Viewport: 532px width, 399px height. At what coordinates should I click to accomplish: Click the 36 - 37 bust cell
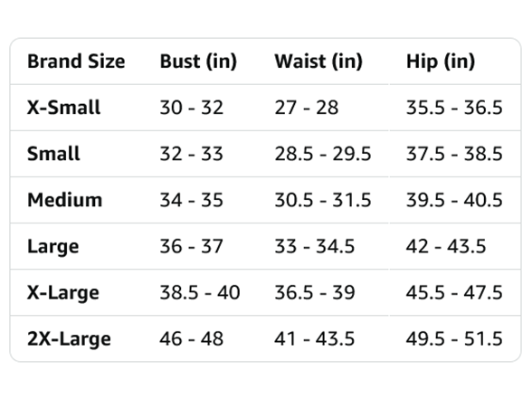(192, 246)
